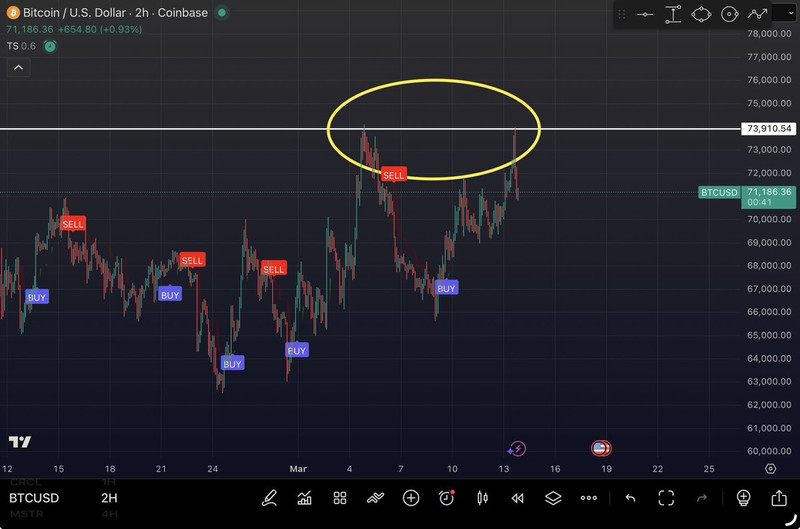Open the three-dots more menu
The width and height of the screenshot is (800, 529).
[x=588, y=498]
